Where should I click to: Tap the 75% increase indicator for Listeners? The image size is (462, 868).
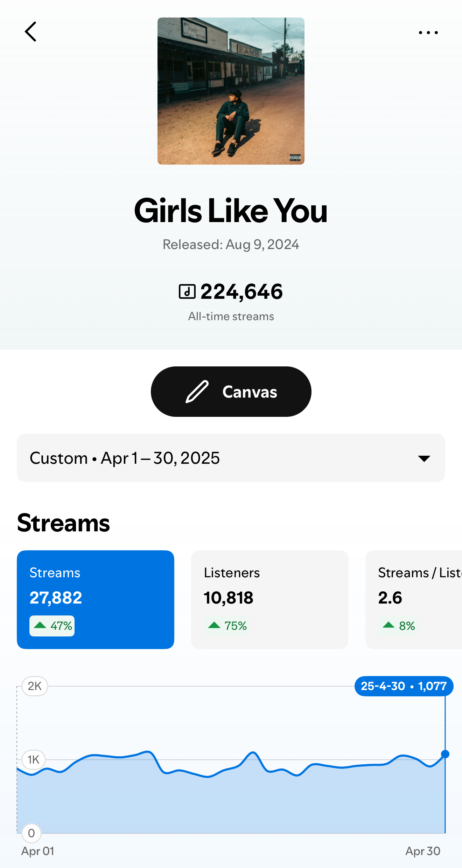(x=227, y=626)
